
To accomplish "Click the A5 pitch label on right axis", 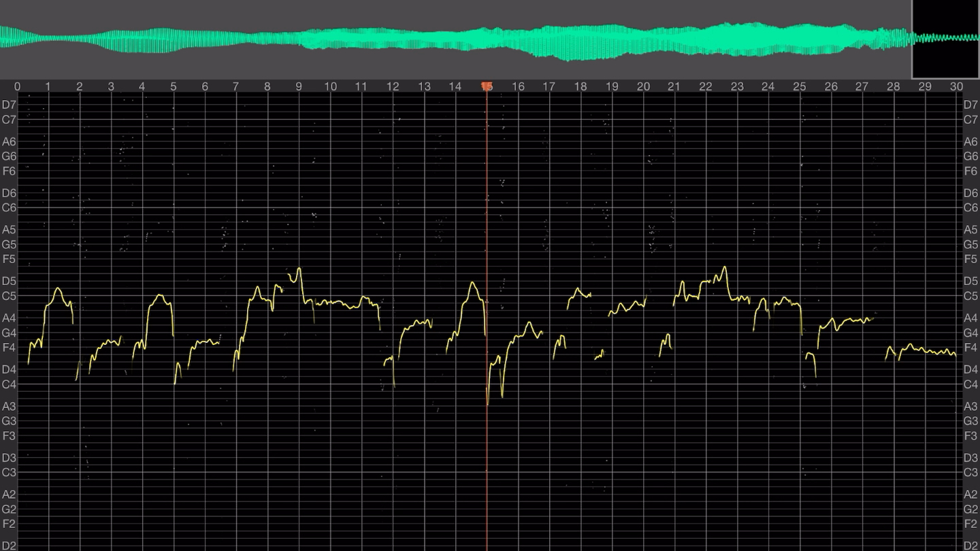I will (970, 230).
